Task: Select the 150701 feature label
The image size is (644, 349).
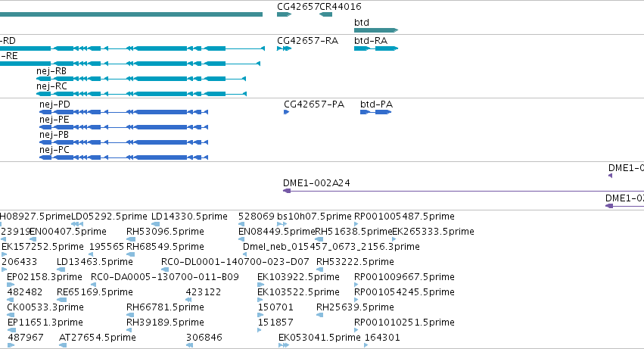Action: [x=275, y=307]
